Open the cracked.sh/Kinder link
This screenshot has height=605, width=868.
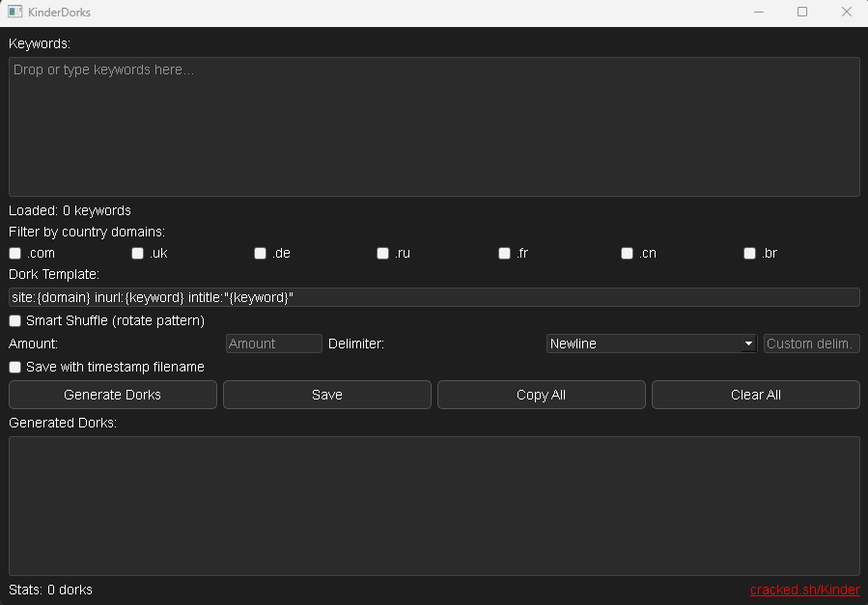click(x=804, y=590)
